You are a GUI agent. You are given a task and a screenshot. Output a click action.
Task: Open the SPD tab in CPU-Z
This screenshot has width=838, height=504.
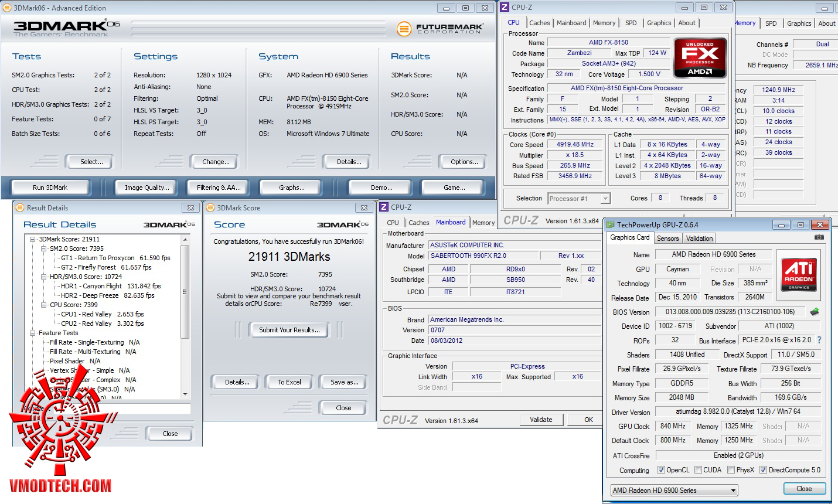pos(631,23)
